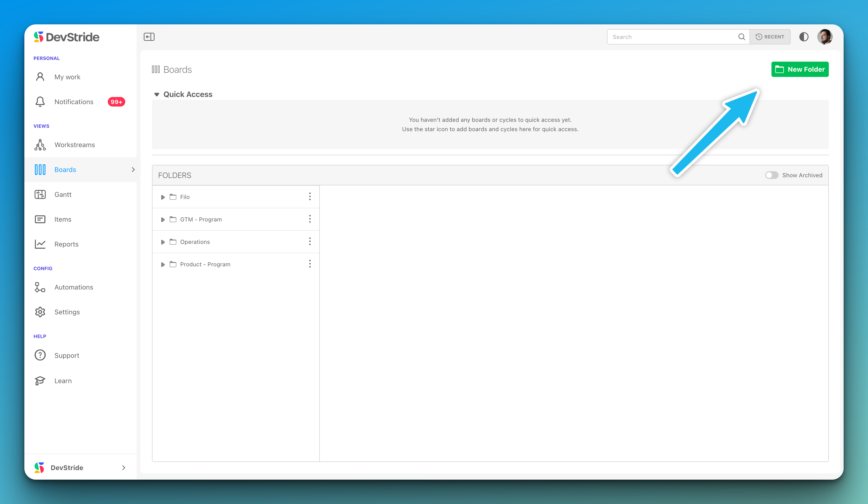Expand the Boards submenu chevron
The height and width of the screenshot is (504, 868).
133,170
